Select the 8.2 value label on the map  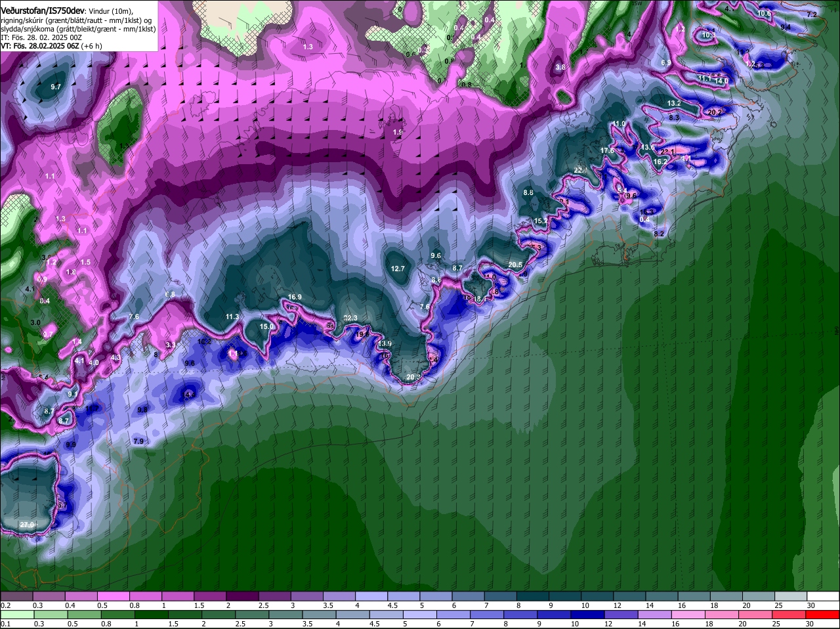tap(660, 233)
